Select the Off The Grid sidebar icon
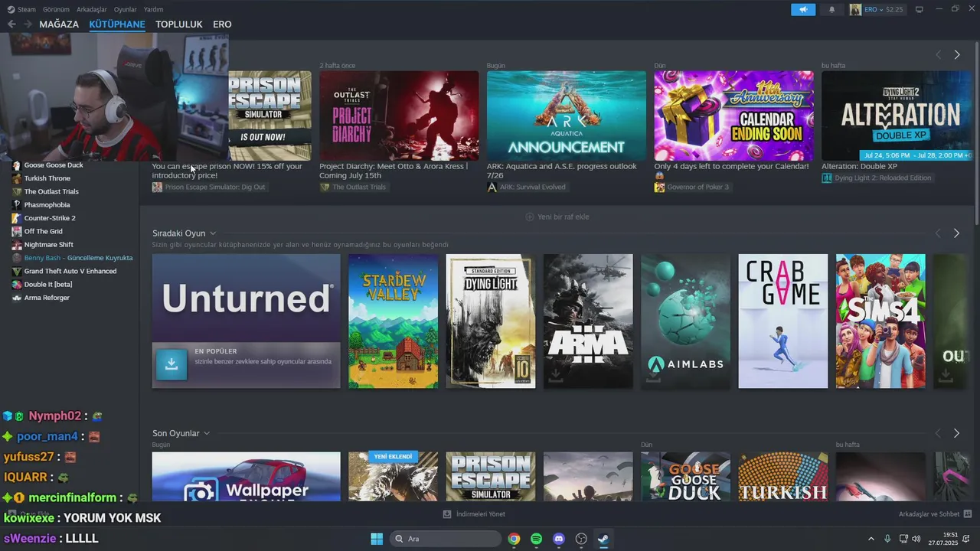 pyautogui.click(x=17, y=231)
